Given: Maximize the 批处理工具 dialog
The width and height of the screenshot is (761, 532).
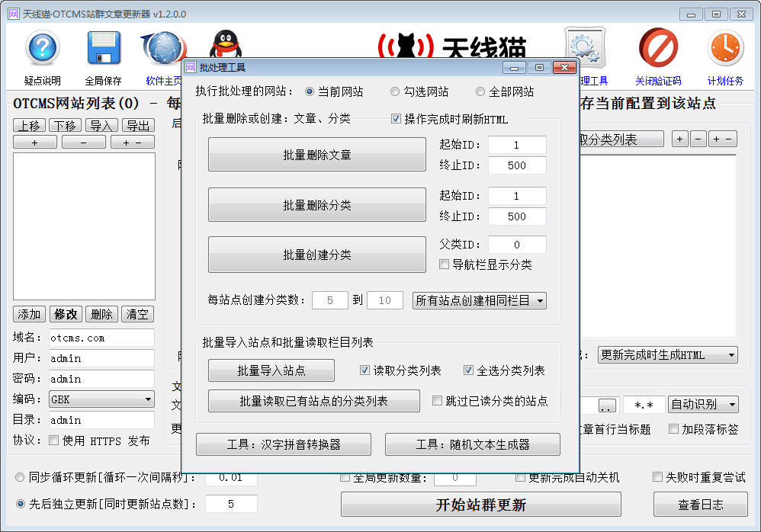Looking at the screenshot, I should [539, 67].
